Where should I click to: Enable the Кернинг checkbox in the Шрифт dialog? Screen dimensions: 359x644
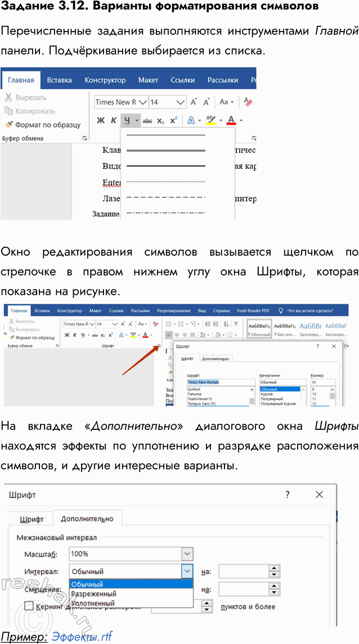click(29, 606)
